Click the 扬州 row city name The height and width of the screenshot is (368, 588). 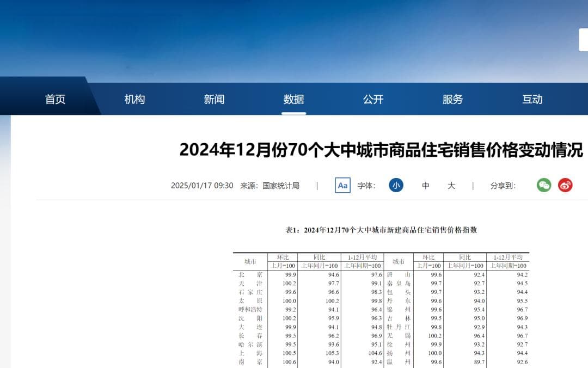point(399,353)
